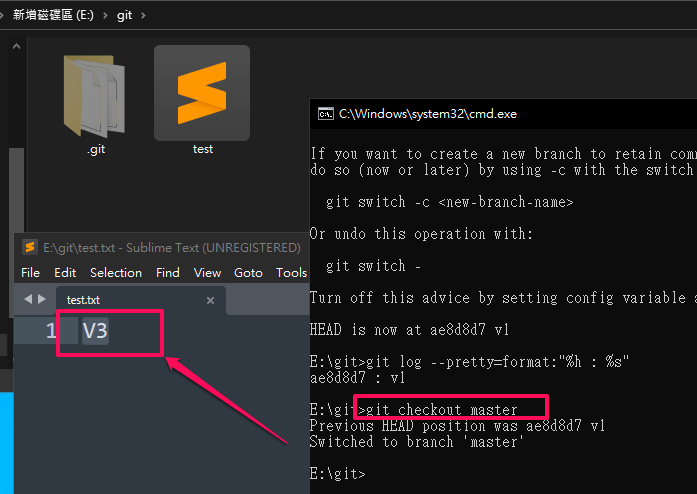
Task: Close the test.txt tab
Action: click(x=210, y=301)
